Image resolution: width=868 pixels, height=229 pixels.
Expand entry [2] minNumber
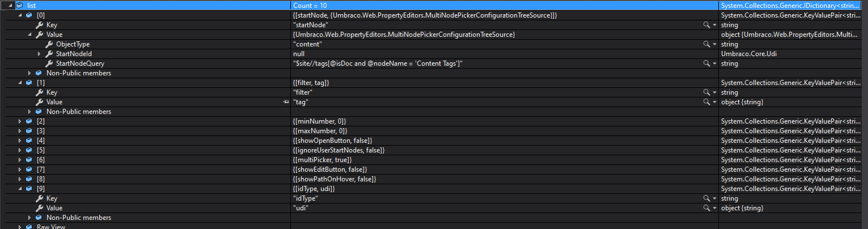pyautogui.click(x=20, y=121)
